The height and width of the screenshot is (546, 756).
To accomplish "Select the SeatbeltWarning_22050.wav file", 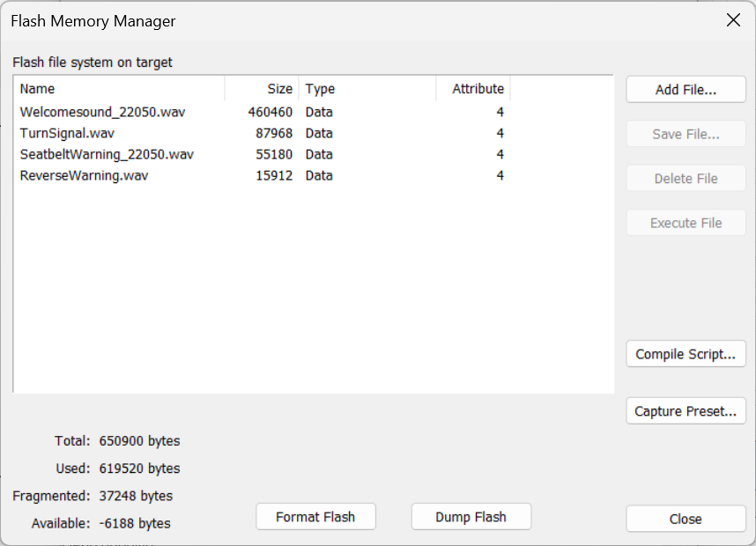I will tap(107, 154).
